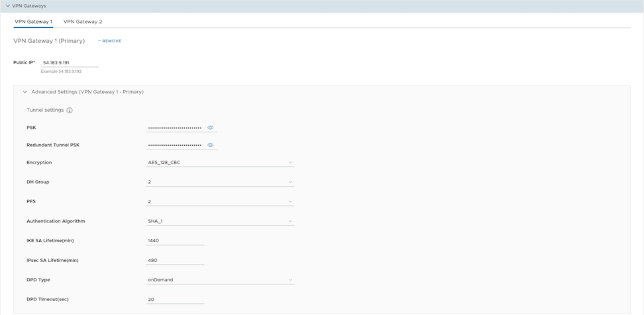Edit the IPsec SA Lifetime field

[x=175, y=260]
